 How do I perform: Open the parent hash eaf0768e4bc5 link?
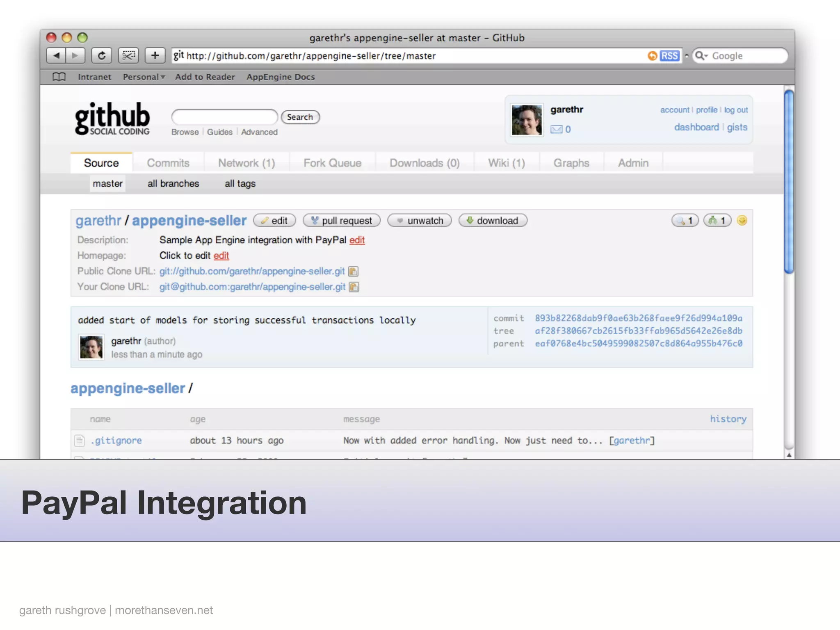[x=638, y=343]
